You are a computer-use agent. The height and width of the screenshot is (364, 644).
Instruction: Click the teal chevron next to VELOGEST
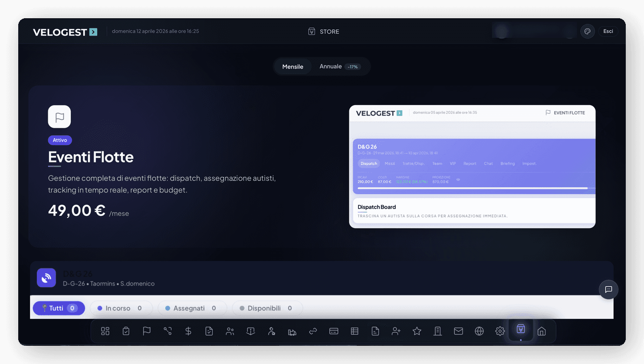pyautogui.click(x=94, y=32)
